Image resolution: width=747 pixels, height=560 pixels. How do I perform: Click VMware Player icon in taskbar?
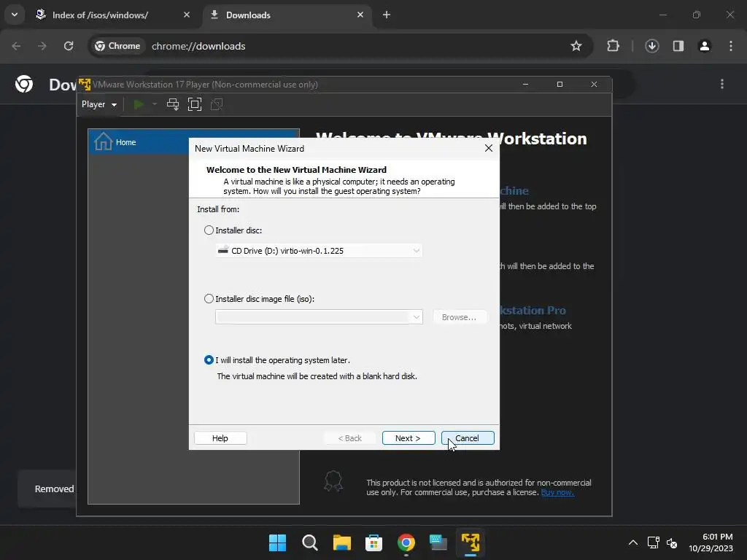tap(471, 542)
